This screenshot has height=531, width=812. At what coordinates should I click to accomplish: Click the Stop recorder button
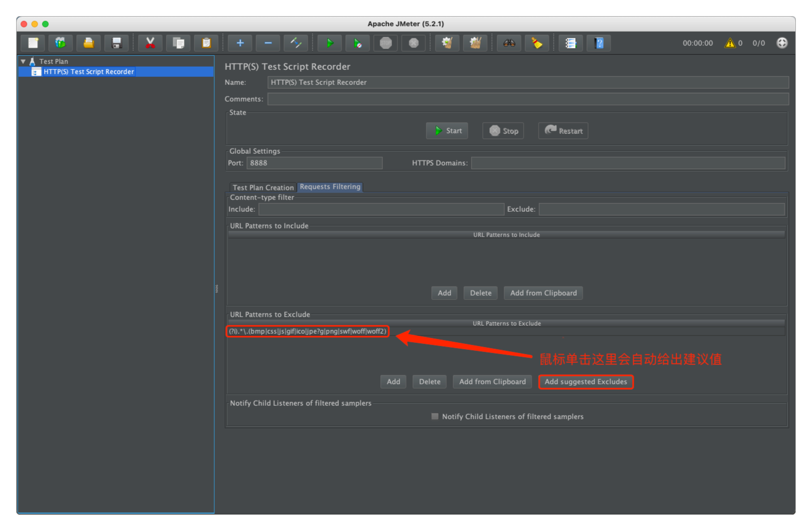click(x=503, y=131)
